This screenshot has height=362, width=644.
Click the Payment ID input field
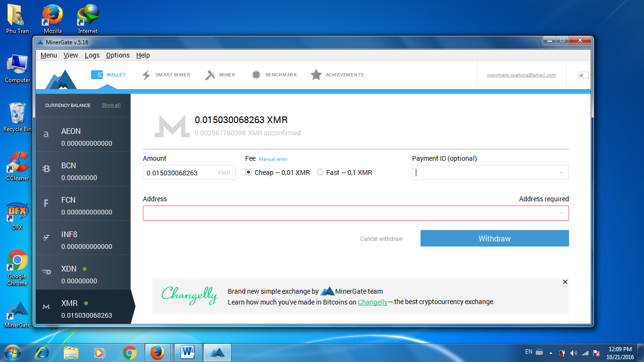click(x=490, y=173)
